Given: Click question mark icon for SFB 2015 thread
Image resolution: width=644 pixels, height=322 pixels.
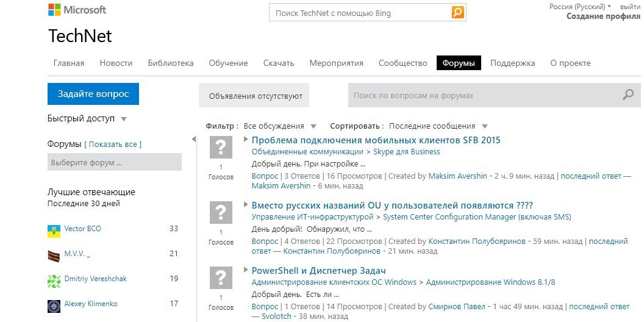Looking at the screenshot, I should (x=221, y=146).
